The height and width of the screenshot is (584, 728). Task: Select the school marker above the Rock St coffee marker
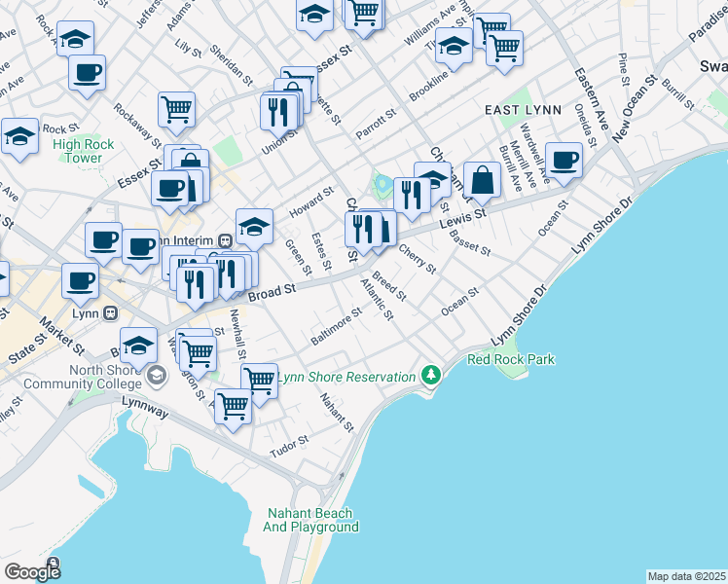(75, 38)
